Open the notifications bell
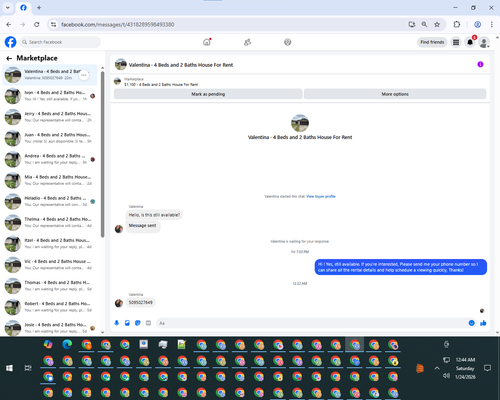 (x=470, y=42)
